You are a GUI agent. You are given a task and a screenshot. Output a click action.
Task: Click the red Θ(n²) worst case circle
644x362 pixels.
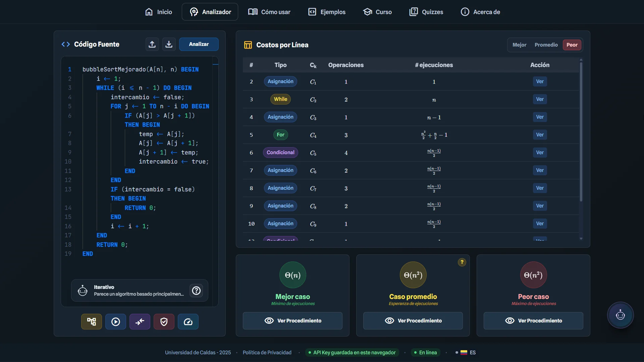(x=533, y=275)
